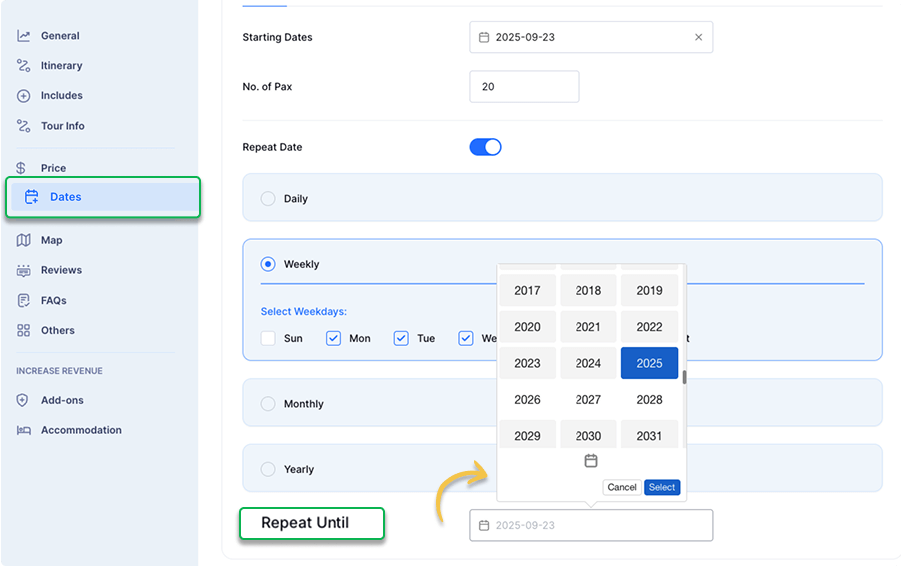Click the Repeat Until date field

click(x=591, y=525)
